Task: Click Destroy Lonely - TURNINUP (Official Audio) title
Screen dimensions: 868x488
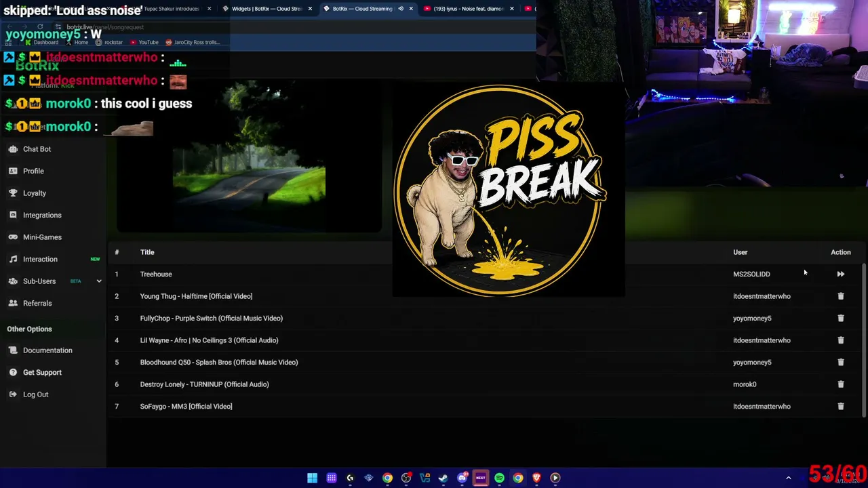Action: tap(205, 384)
